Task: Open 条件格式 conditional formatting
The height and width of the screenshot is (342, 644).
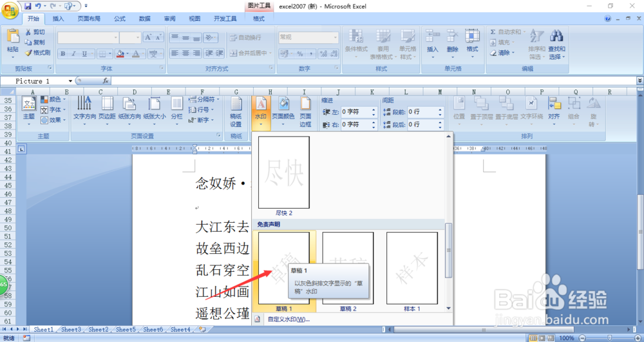Action: click(x=356, y=44)
